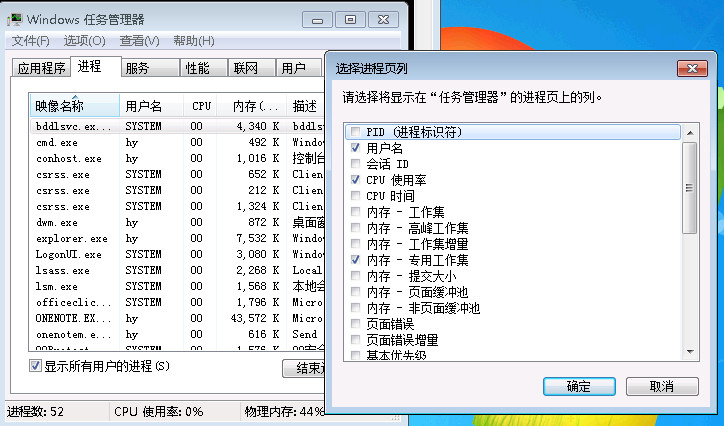Maximize the Task Manager window
The height and width of the screenshot is (426, 724).
(350, 20)
